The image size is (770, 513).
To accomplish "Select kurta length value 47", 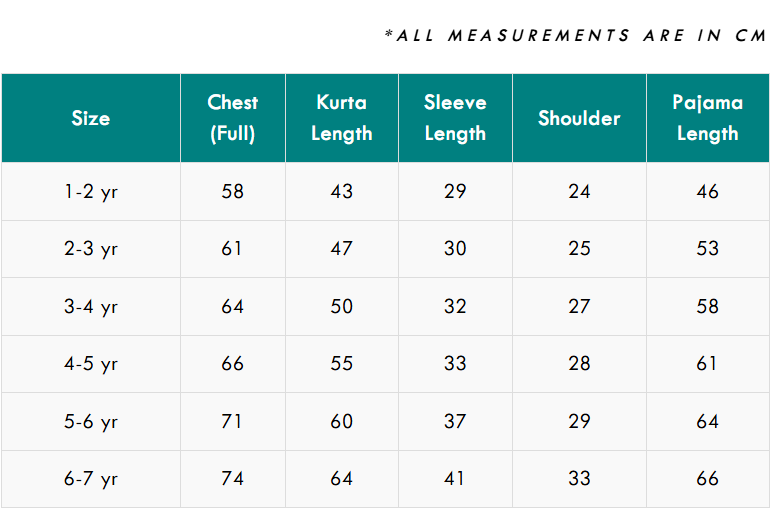I will [341, 248].
